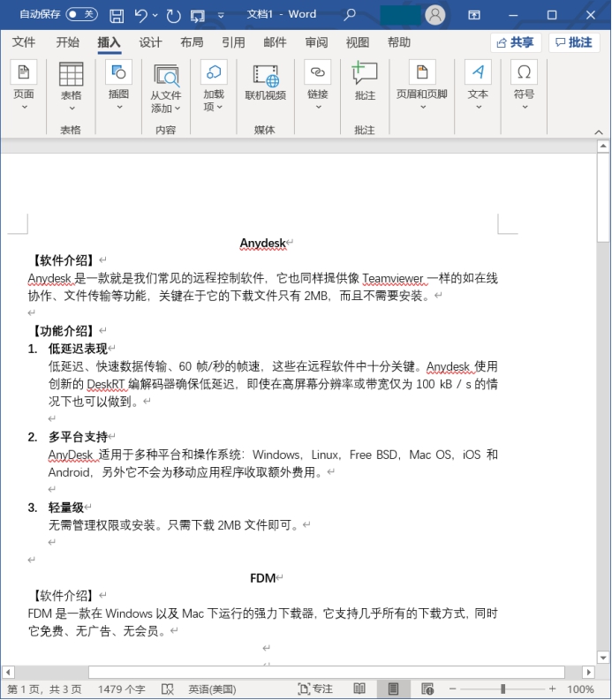The image size is (612, 700).
Task: Switch to the 布局 (Layout) tab
Action: [x=192, y=42]
